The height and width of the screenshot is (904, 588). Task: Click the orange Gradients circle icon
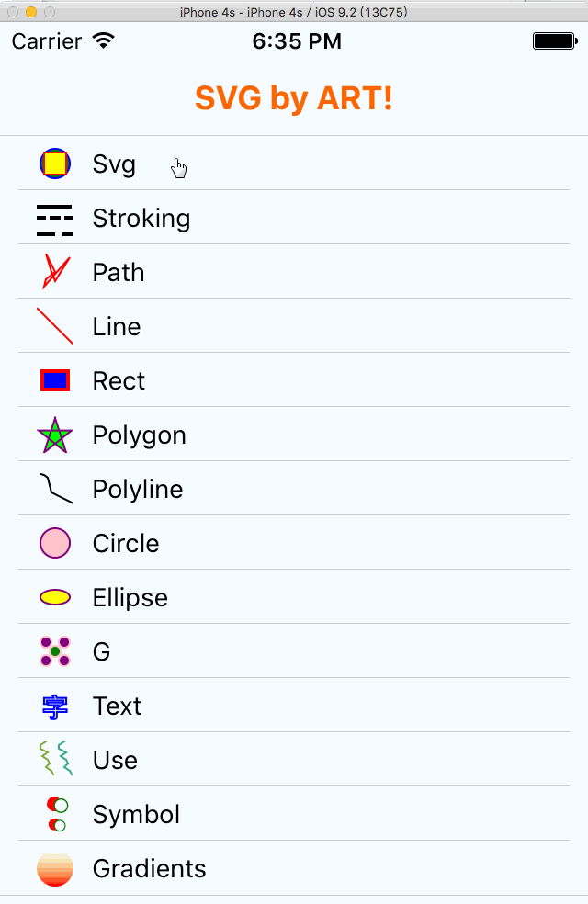tap(55, 868)
